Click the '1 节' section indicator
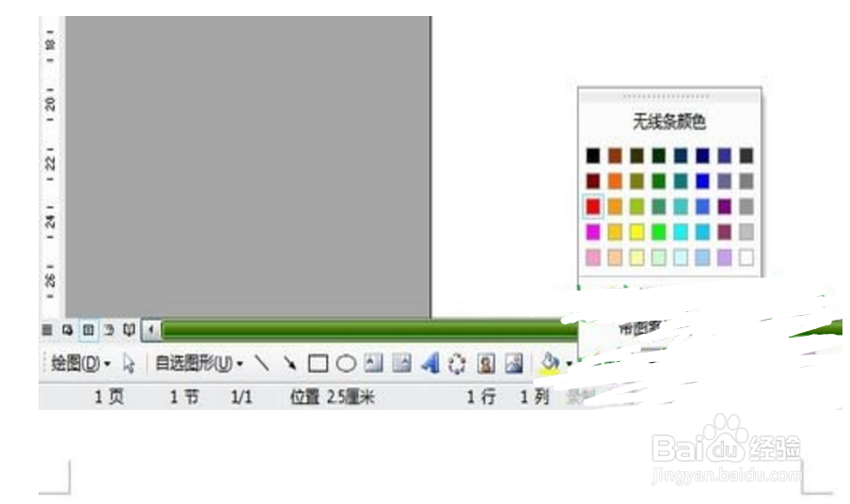Viewport: 850px width, 504px height. (x=184, y=397)
